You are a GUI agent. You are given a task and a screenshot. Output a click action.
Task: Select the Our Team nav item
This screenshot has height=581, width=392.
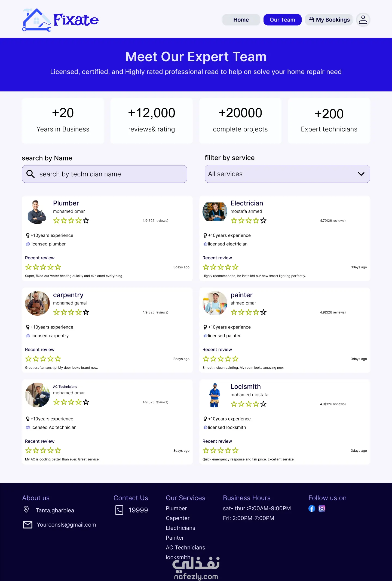click(282, 20)
